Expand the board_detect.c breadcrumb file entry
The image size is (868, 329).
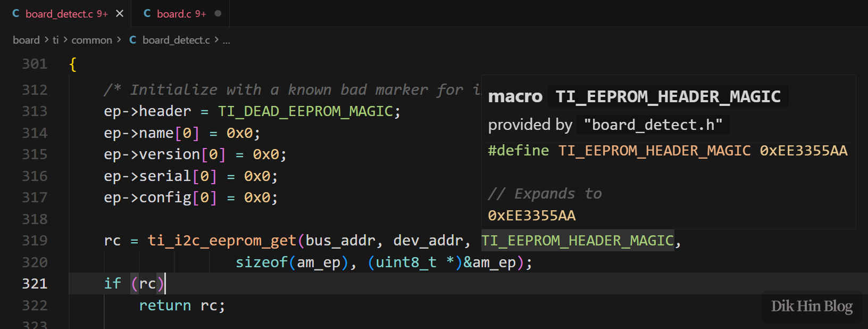click(x=176, y=40)
